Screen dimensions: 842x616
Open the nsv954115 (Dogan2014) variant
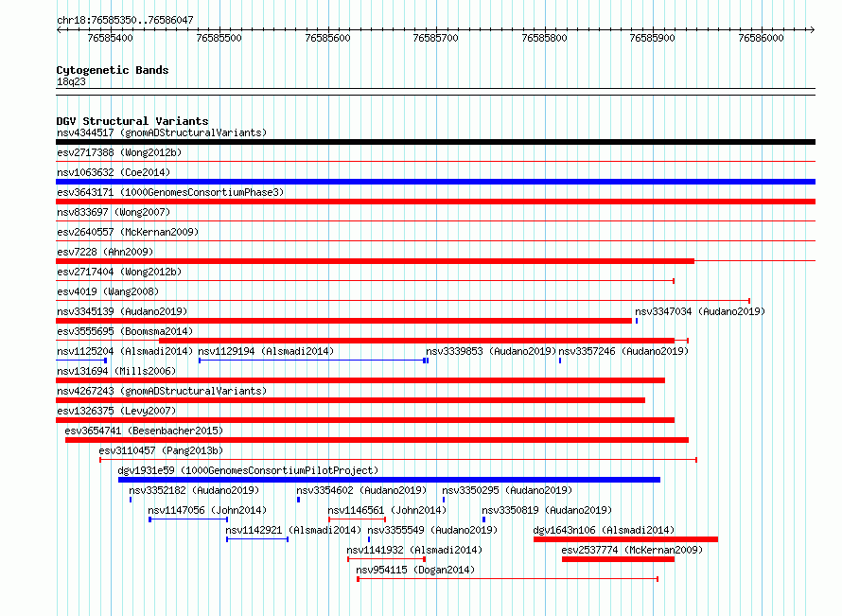[x=415, y=570]
